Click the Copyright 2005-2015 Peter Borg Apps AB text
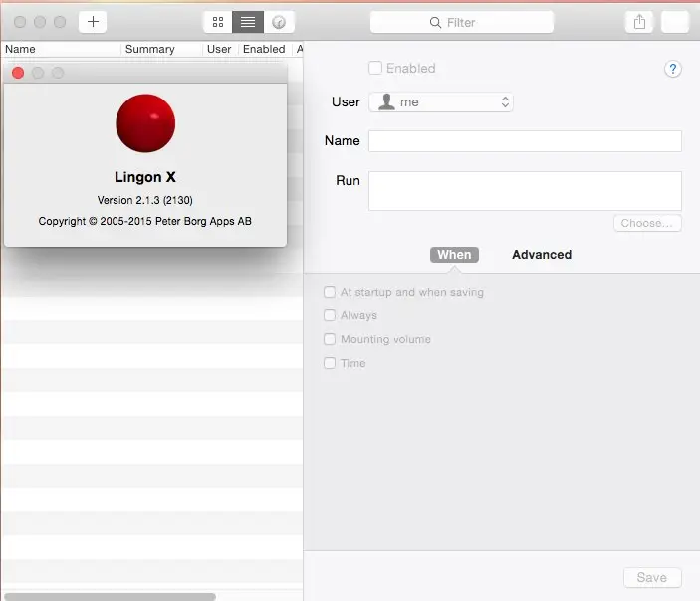The image size is (700, 601). 145,221
